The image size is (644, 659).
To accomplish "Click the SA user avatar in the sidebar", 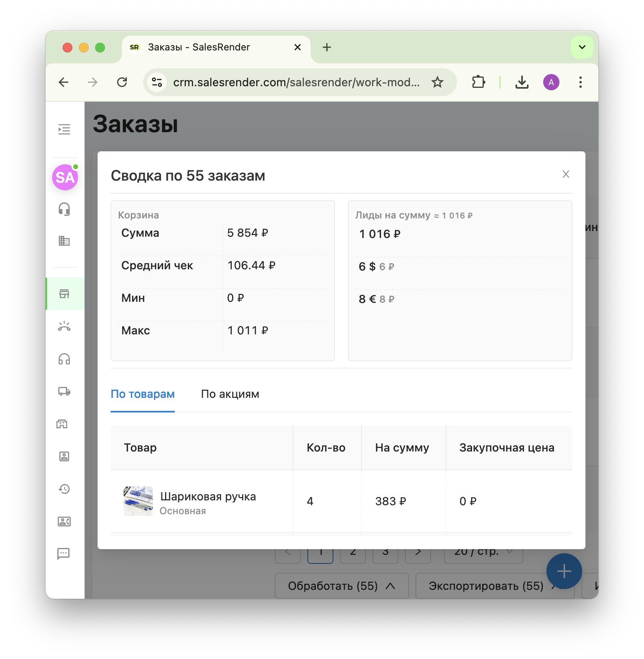I will [65, 177].
